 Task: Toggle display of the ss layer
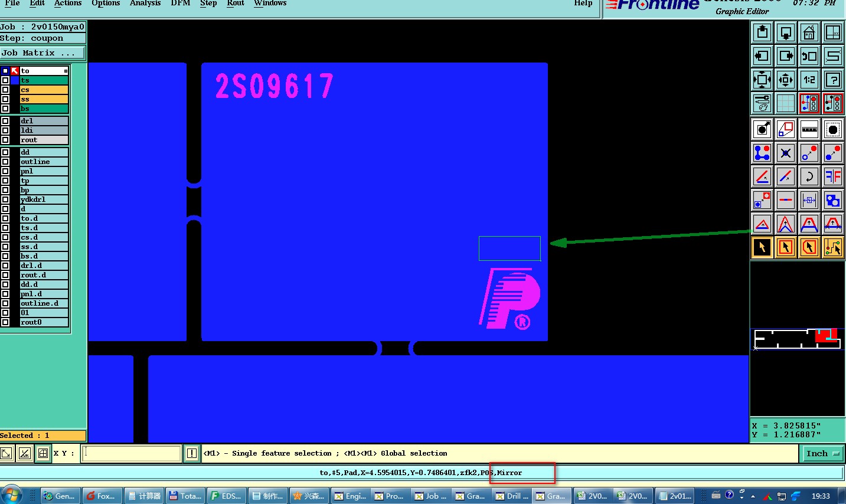coord(5,99)
